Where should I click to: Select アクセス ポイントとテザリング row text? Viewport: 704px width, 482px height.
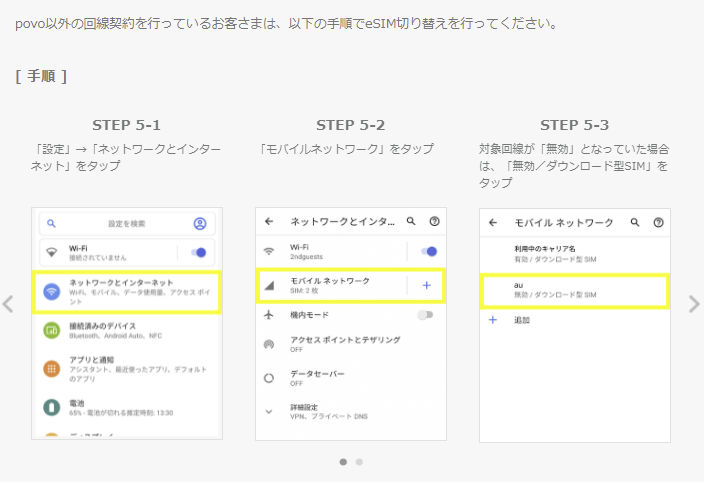[345, 344]
